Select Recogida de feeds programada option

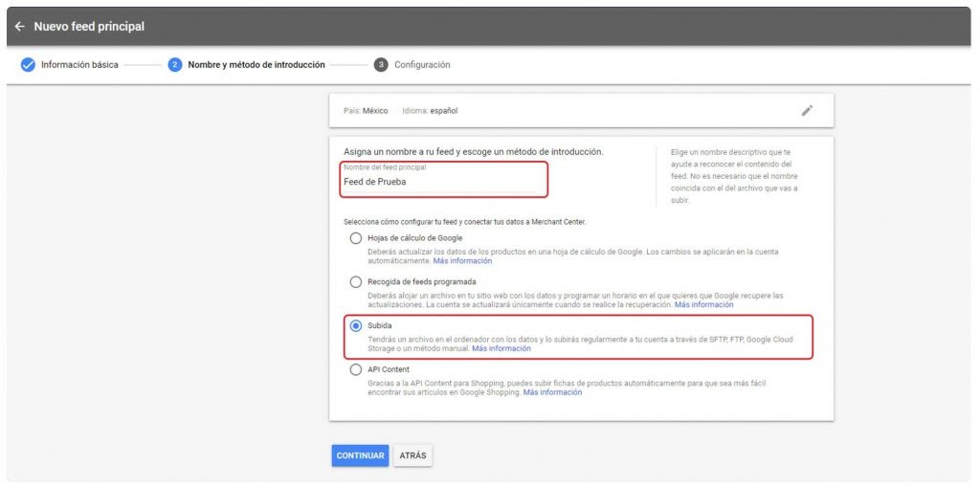(356, 282)
